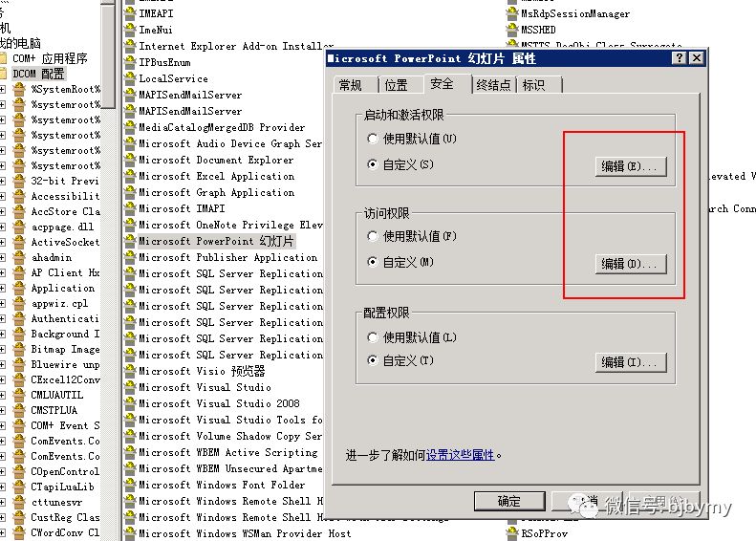Expand the Accessibilit tree node
The width and height of the screenshot is (756, 541).
point(3,196)
